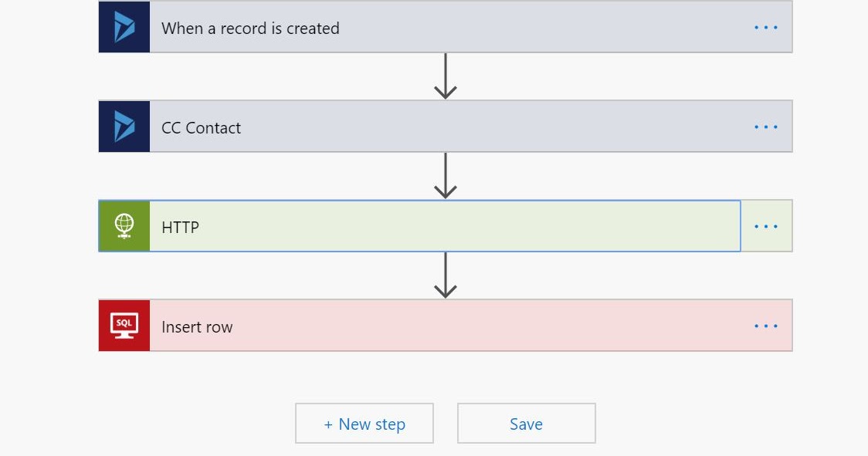Click the green HTTP globe icon
Viewport: 868px width, 456px height.
tap(124, 225)
